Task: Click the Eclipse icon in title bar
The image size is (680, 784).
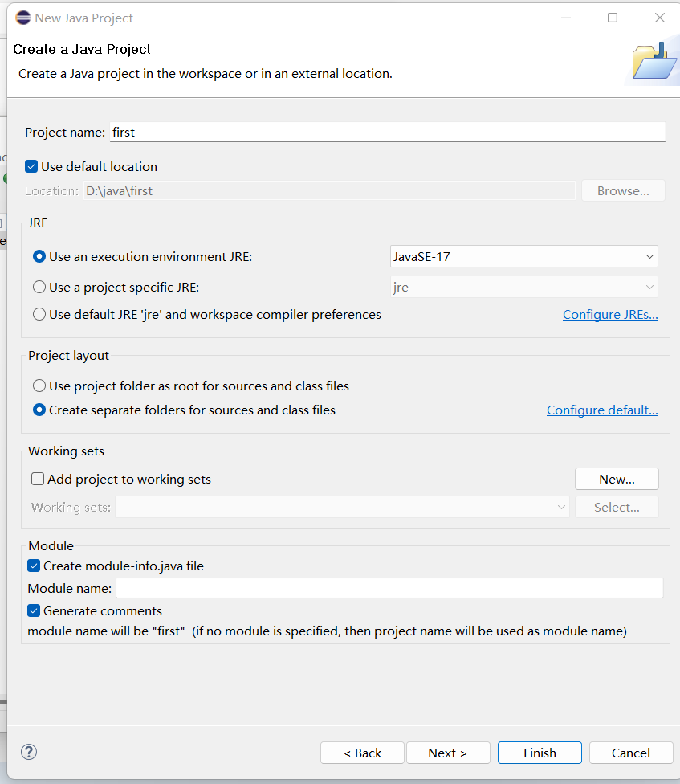Action: point(22,18)
